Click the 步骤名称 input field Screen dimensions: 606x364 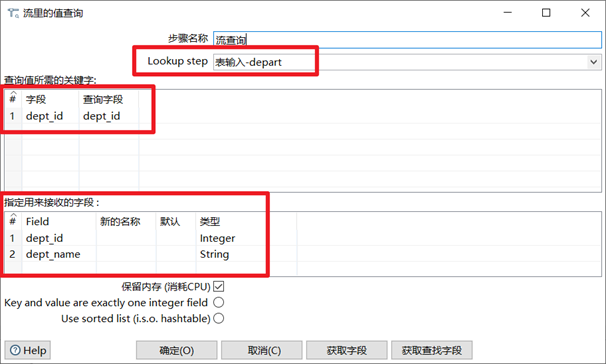click(x=407, y=39)
